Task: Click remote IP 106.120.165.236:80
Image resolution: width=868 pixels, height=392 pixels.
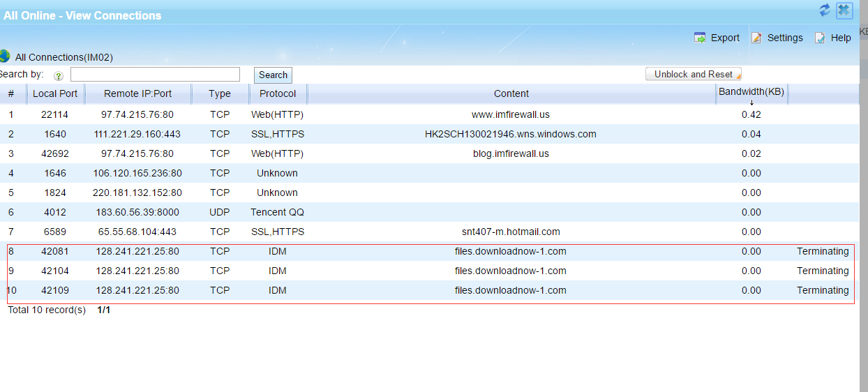Action: click(137, 173)
